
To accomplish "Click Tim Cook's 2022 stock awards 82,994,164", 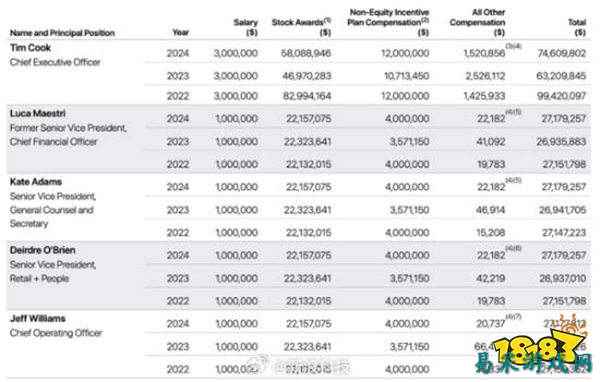I will coord(307,96).
